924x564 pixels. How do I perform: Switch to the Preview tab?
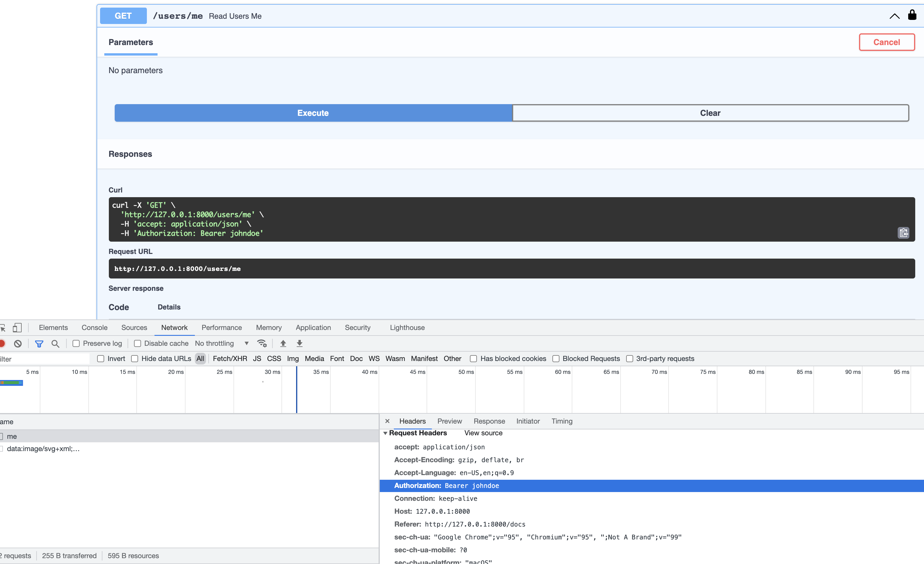(449, 421)
